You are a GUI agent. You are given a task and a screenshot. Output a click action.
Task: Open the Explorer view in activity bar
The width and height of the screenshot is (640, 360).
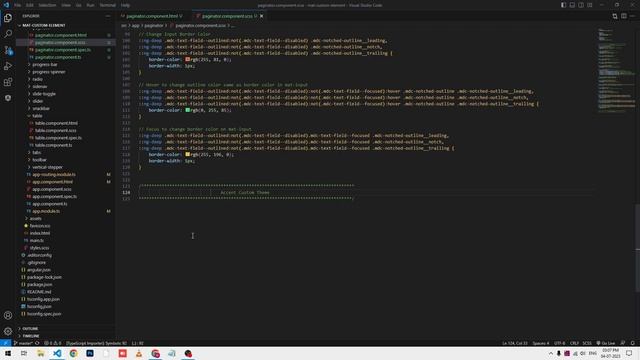(8, 18)
